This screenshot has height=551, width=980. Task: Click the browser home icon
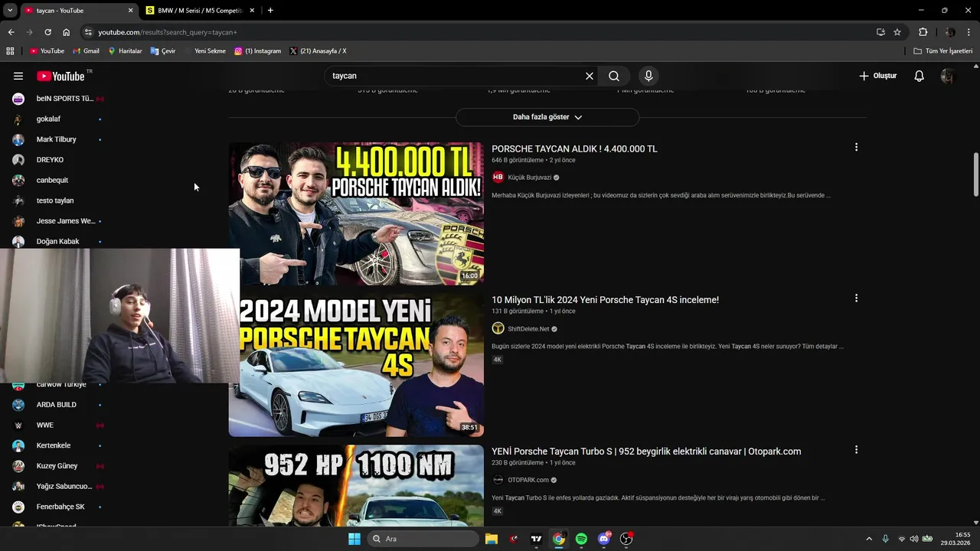[67, 32]
